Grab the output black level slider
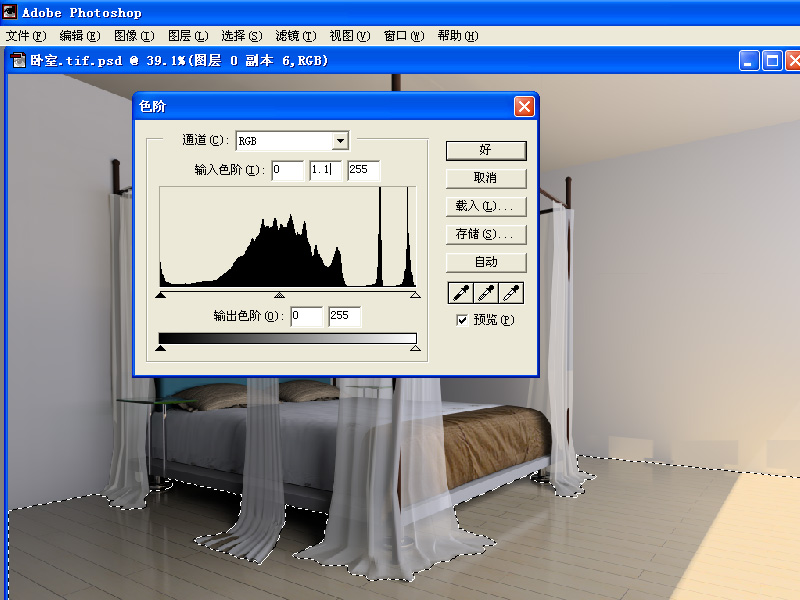Viewport: 800px width, 600px height. pyautogui.click(x=161, y=348)
